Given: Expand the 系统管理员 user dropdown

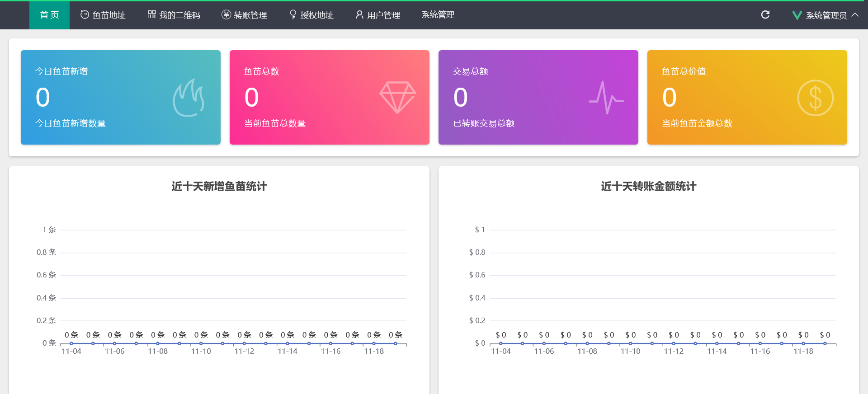Looking at the screenshot, I should (826, 15).
